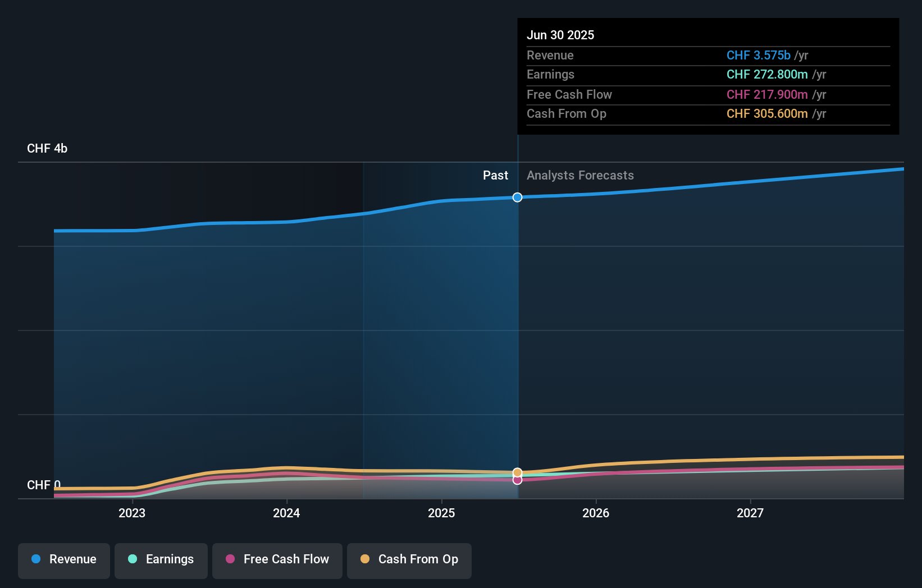Collapse the data tooltip panel
This screenshot has width=922, height=588.
tap(708, 76)
